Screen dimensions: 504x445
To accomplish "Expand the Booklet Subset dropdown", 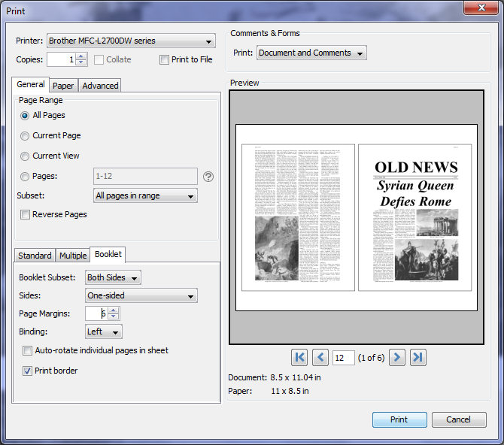I will click(113, 277).
